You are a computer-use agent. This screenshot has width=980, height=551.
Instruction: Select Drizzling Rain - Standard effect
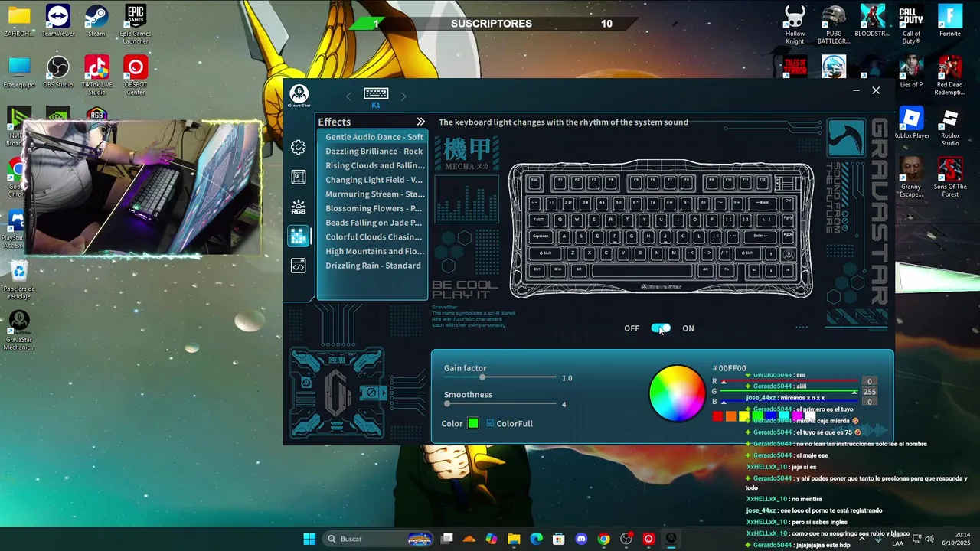pos(374,266)
